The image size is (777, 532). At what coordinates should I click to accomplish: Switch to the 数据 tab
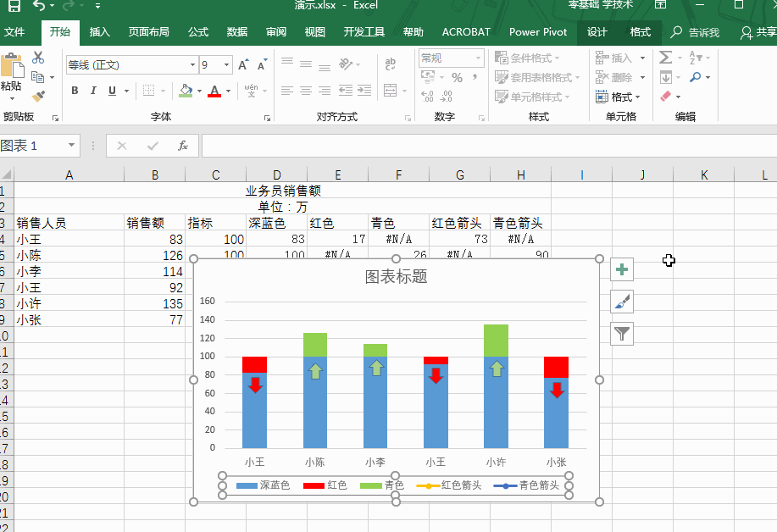[237, 32]
